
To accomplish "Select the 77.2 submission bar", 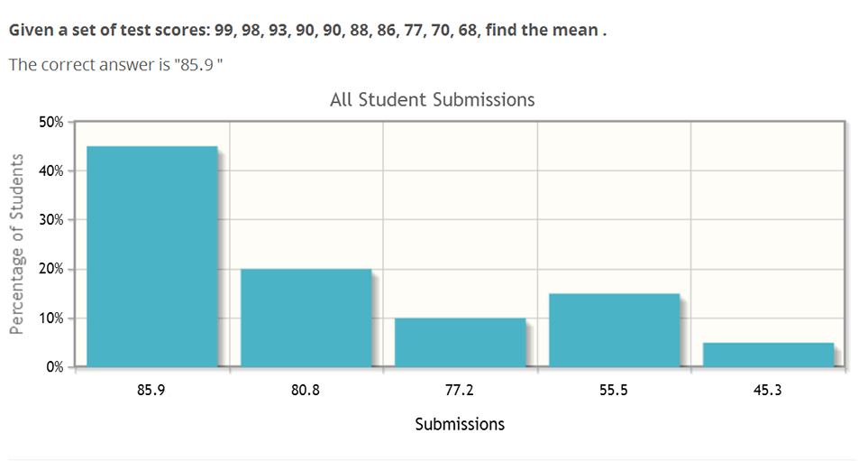I will click(x=460, y=343).
